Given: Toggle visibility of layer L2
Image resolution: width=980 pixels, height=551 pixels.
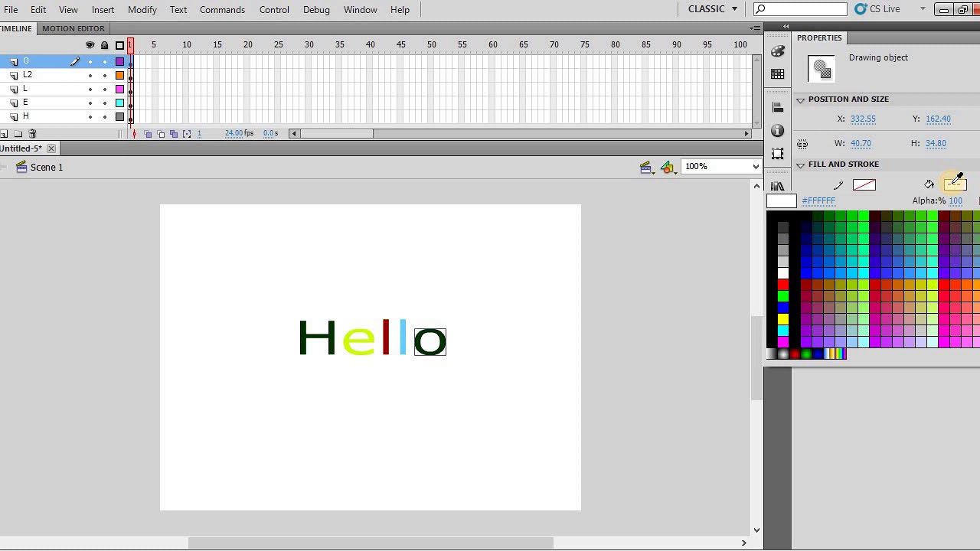Looking at the screenshot, I should coord(90,75).
